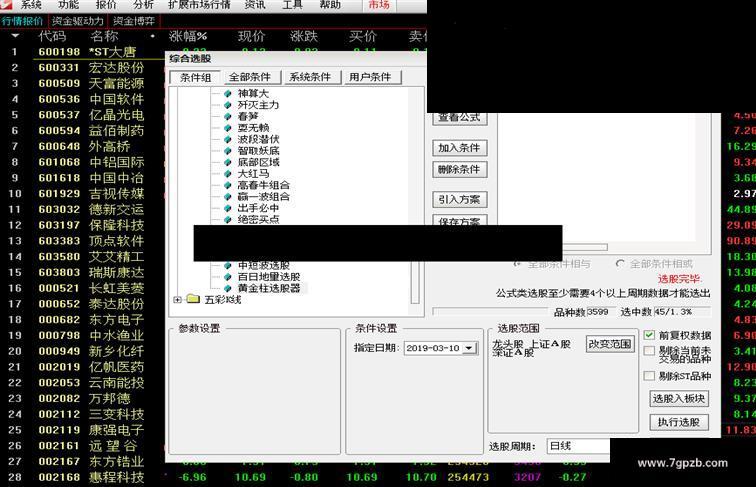Select stock row 000521 长虹美菱

[82, 288]
